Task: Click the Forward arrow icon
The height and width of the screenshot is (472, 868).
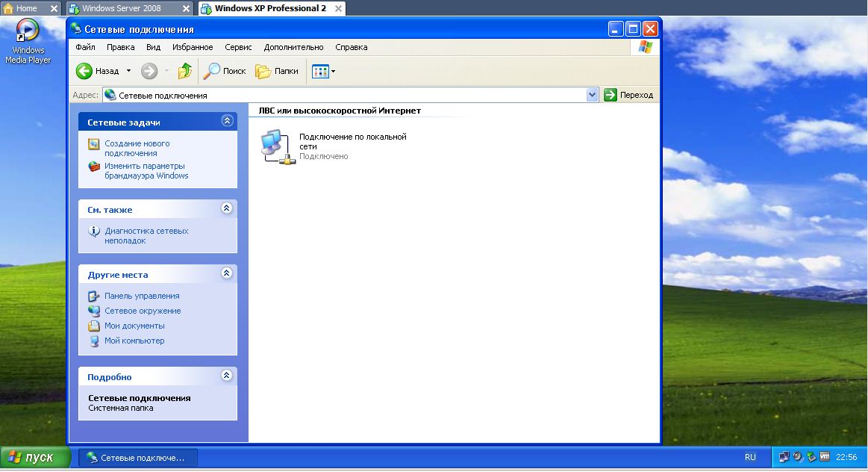Action: tap(149, 71)
